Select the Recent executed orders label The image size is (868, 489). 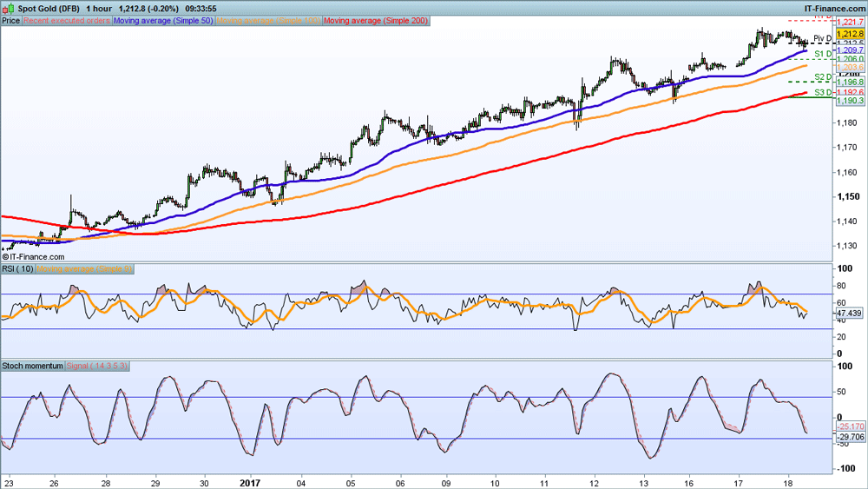tap(67, 21)
